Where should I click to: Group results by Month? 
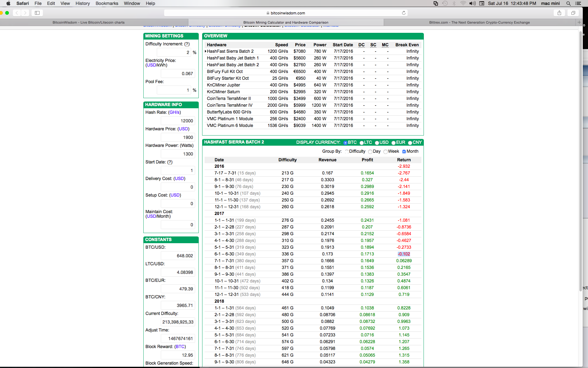(x=404, y=151)
